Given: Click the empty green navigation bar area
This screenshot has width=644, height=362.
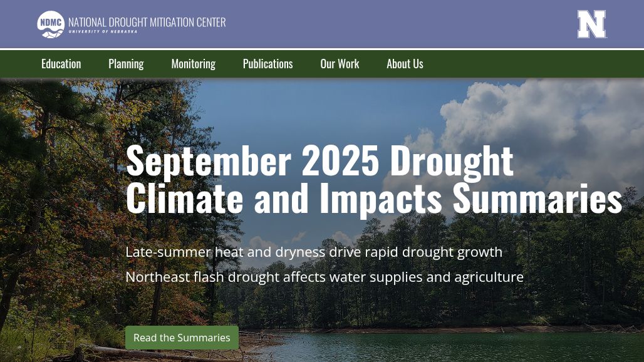Looking at the screenshot, I should tap(532, 64).
